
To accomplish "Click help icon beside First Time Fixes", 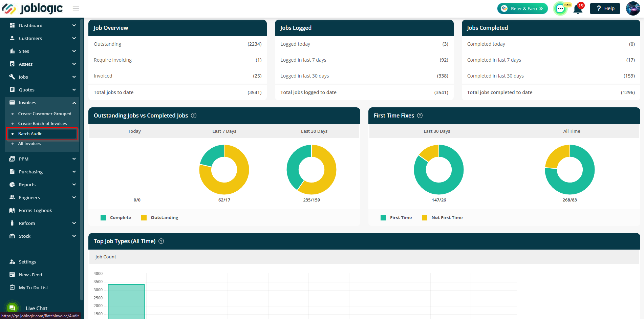I will coord(420,115).
